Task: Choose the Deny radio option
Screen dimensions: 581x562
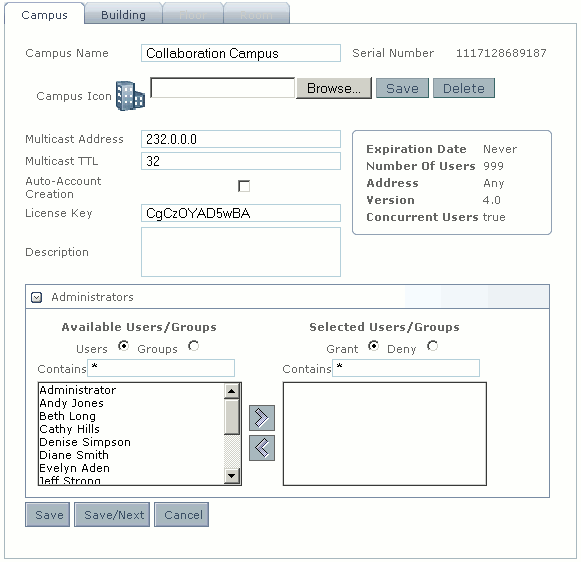Action: pos(432,346)
